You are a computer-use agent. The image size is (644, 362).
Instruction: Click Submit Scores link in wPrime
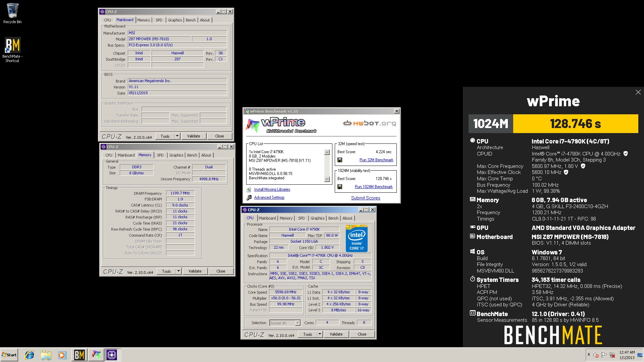click(366, 198)
